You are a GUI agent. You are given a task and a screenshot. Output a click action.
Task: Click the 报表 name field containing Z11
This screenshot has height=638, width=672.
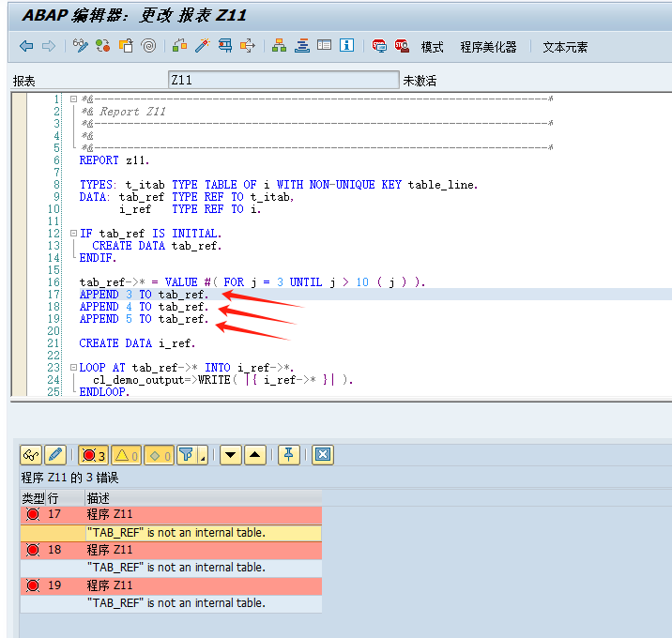283,80
